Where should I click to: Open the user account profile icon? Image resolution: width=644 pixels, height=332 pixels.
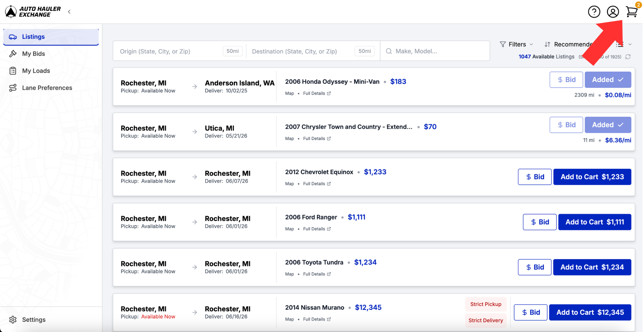pos(613,12)
